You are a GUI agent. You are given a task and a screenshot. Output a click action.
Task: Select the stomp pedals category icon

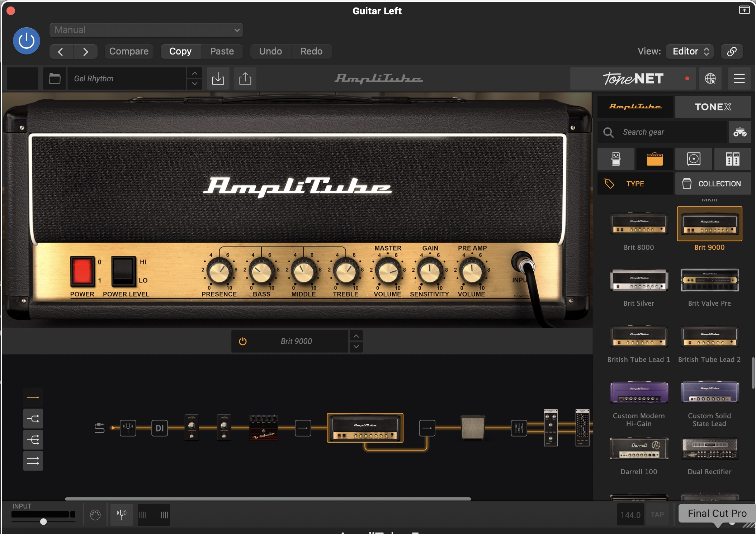[616, 159]
